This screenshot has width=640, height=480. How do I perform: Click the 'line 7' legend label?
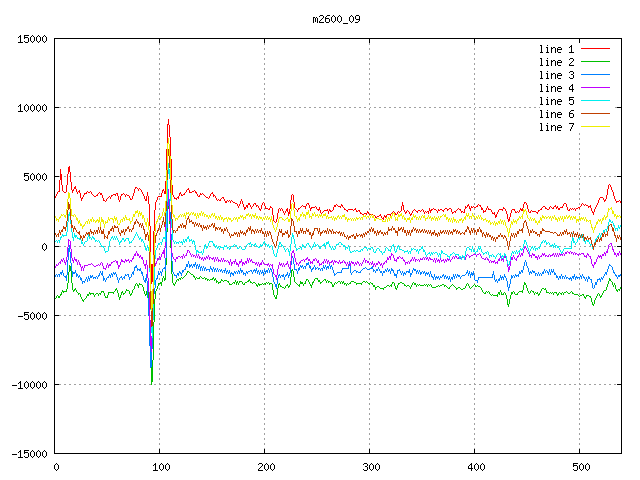pyautogui.click(x=556, y=127)
